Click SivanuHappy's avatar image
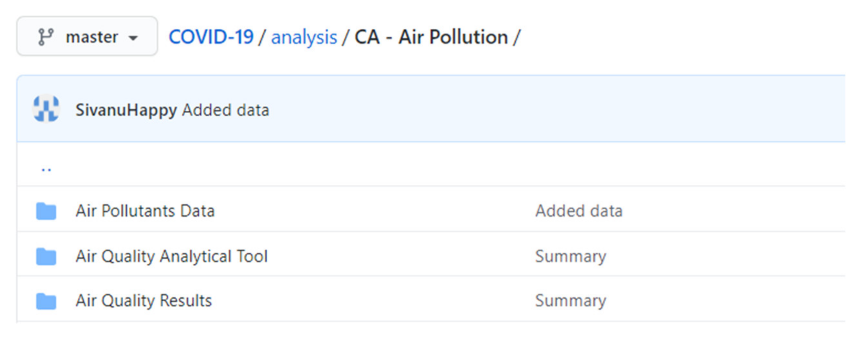 (x=46, y=109)
